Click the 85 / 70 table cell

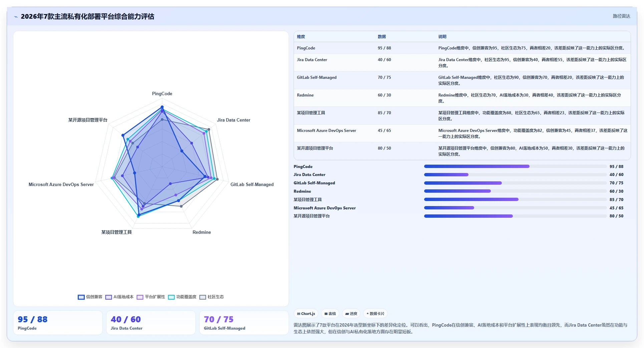(x=384, y=113)
